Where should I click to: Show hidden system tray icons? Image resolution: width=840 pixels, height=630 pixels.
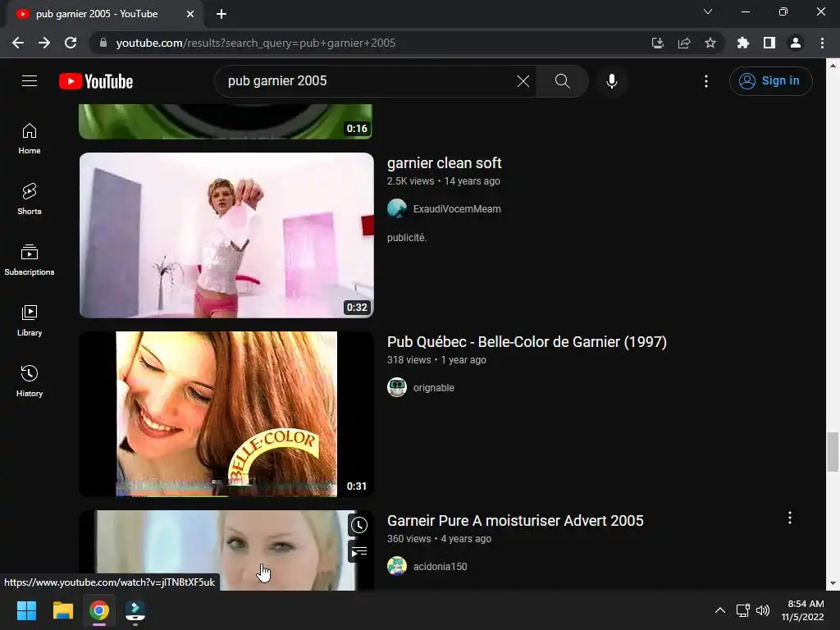(x=720, y=610)
